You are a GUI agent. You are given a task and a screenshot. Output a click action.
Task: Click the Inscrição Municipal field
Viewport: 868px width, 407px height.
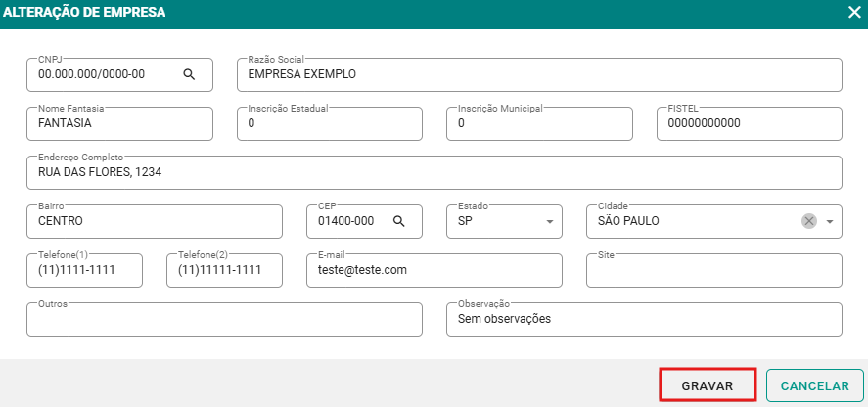coord(538,123)
